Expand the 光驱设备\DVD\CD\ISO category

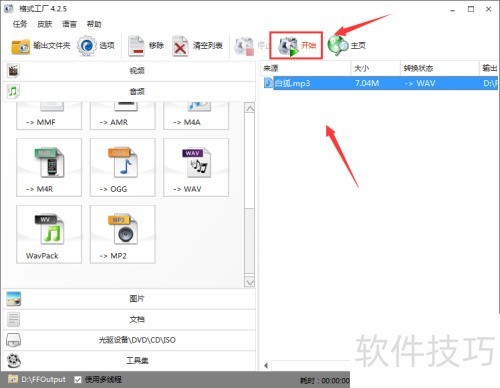129,340
